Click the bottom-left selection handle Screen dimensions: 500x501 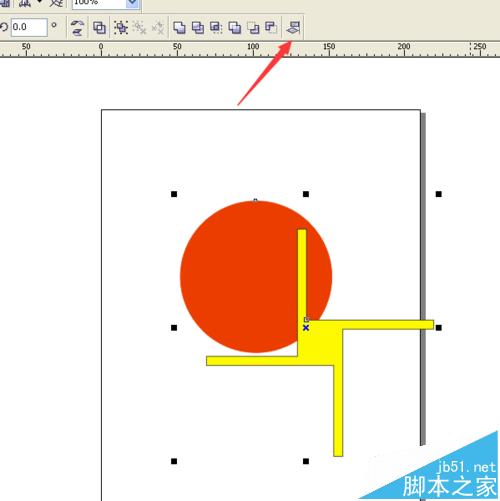(x=174, y=461)
